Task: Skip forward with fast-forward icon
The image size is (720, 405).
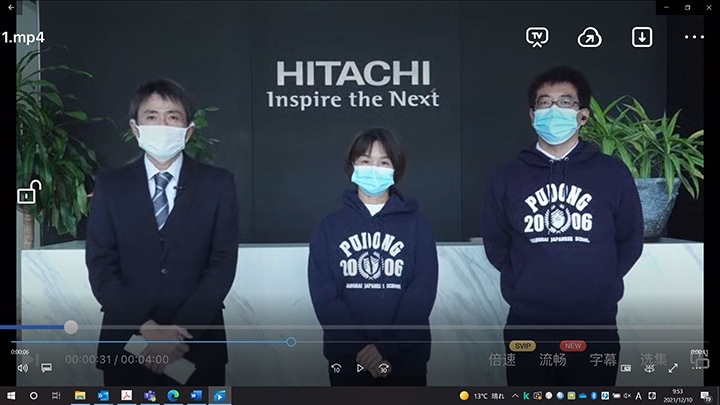Action: coord(384,368)
